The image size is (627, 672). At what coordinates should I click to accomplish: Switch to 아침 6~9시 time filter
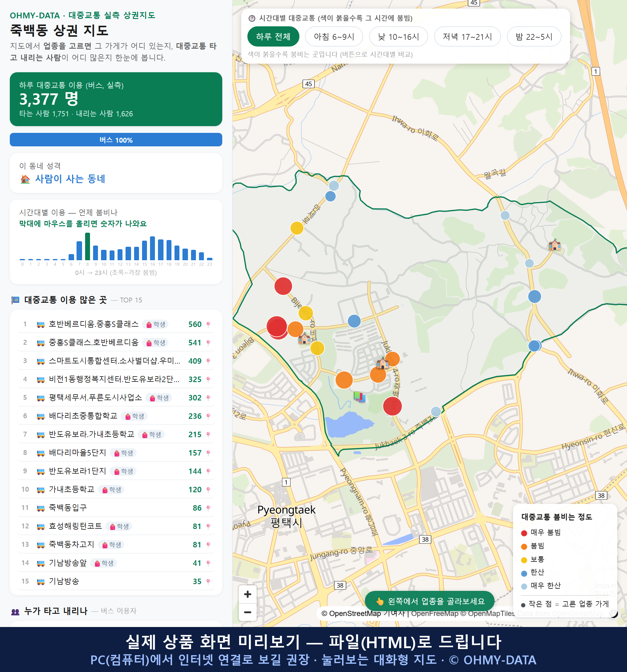click(x=334, y=36)
